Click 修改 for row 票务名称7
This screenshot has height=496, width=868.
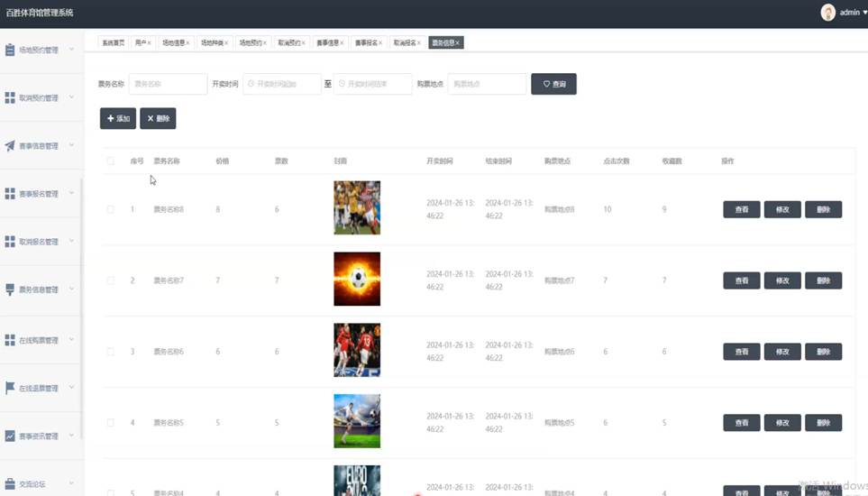click(782, 280)
